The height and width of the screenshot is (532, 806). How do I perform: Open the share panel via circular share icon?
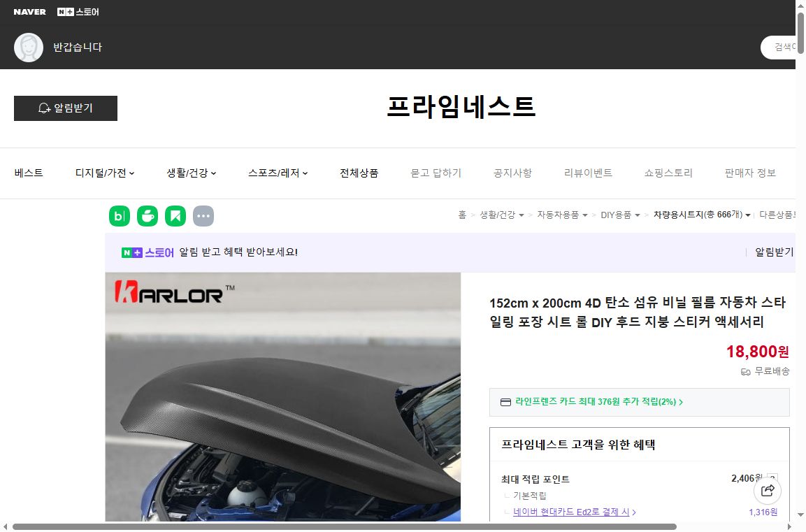(x=768, y=491)
